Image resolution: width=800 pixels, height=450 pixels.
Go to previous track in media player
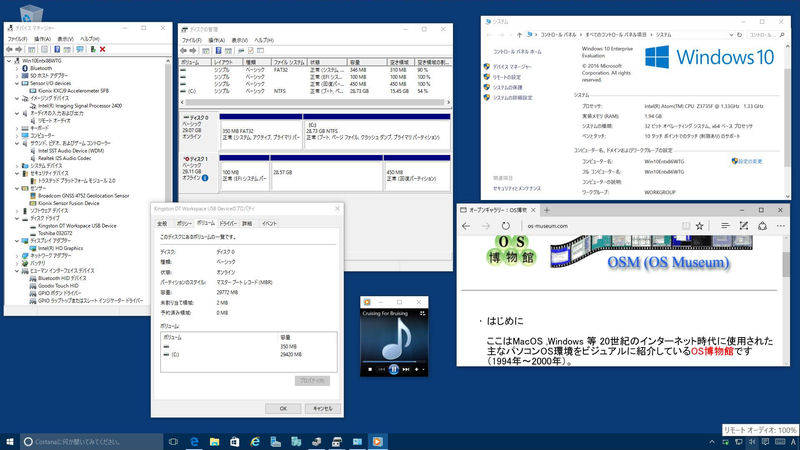pyautogui.click(x=381, y=369)
